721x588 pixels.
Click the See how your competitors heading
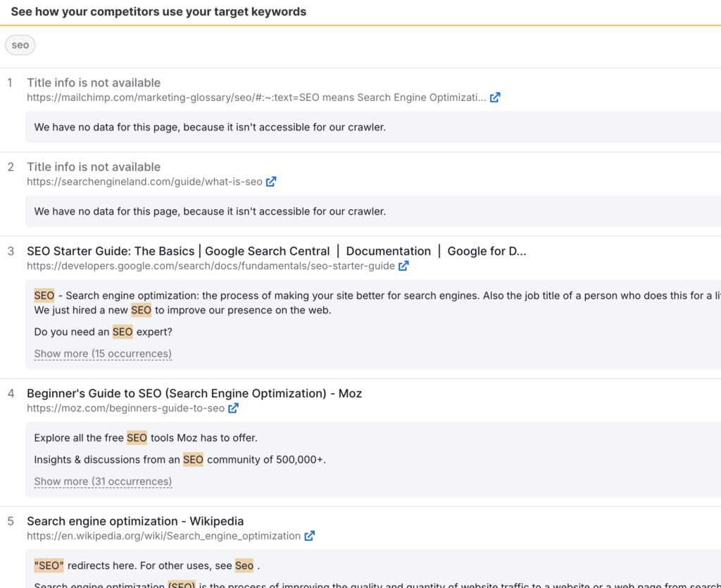[x=160, y=11]
